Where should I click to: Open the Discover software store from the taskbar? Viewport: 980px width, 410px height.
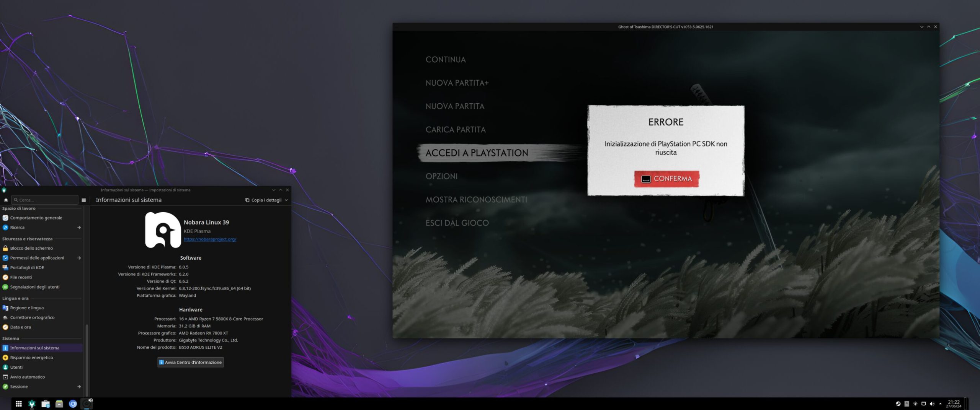point(46,404)
